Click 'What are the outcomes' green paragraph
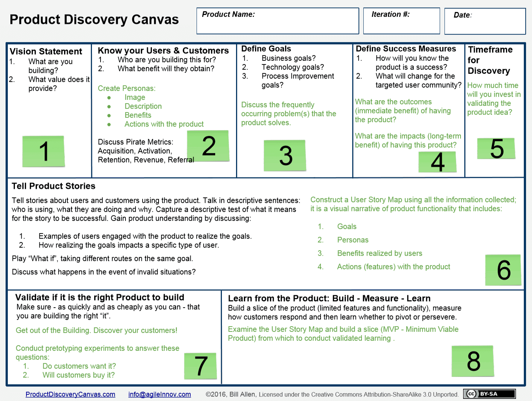This screenshot has height=401, width=532. tap(403, 111)
